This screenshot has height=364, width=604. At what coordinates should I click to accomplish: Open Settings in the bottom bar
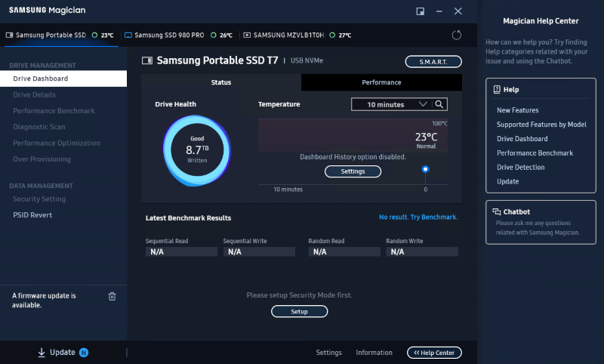(328, 353)
